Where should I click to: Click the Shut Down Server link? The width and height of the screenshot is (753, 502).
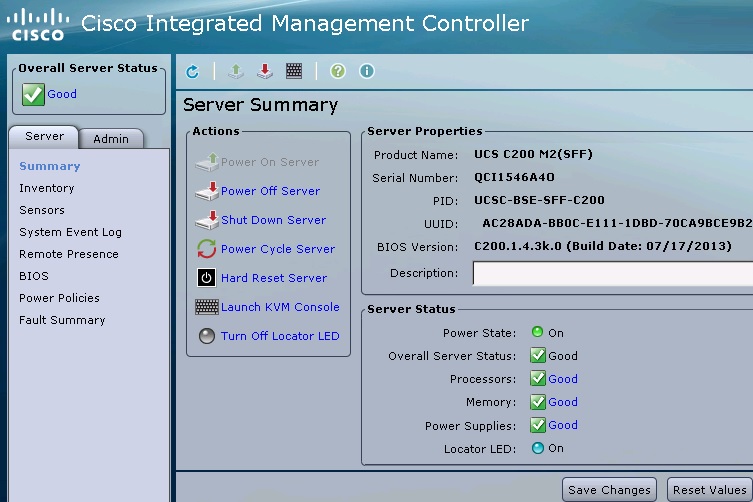(273, 220)
